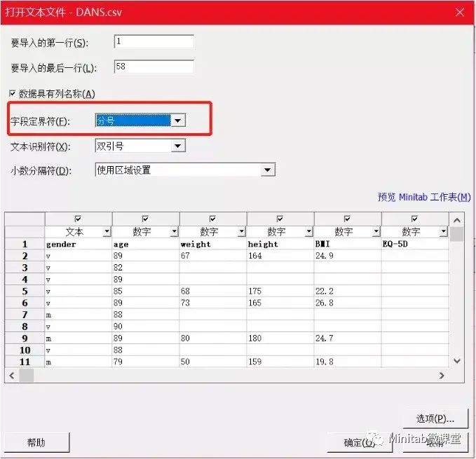The image size is (476, 459).
Task: Click the preview scroll right arrow
Action: pyautogui.click(x=442, y=376)
